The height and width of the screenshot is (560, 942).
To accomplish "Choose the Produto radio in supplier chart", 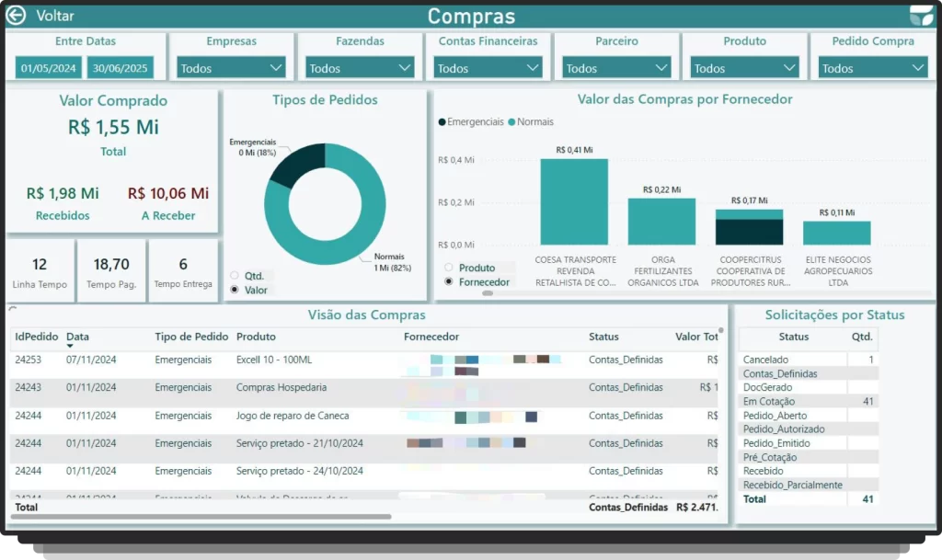I will [449, 268].
